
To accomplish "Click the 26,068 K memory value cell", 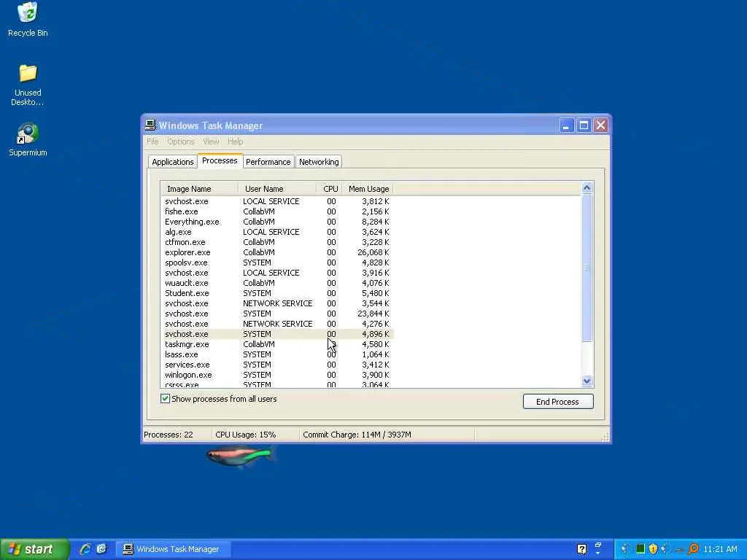I will pos(373,252).
